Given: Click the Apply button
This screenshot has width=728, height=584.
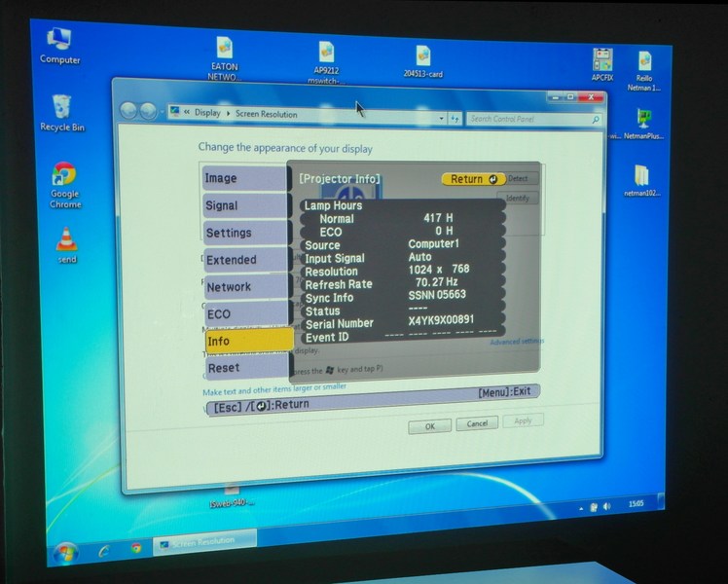Looking at the screenshot, I should pyautogui.click(x=523, y=420).
